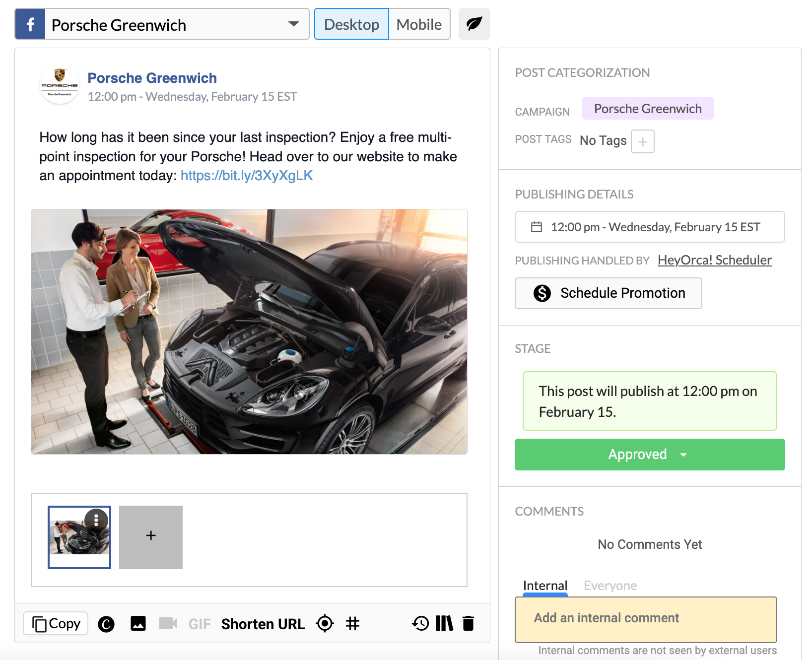Select the Internal comments tab

click(x=545, y=586)
